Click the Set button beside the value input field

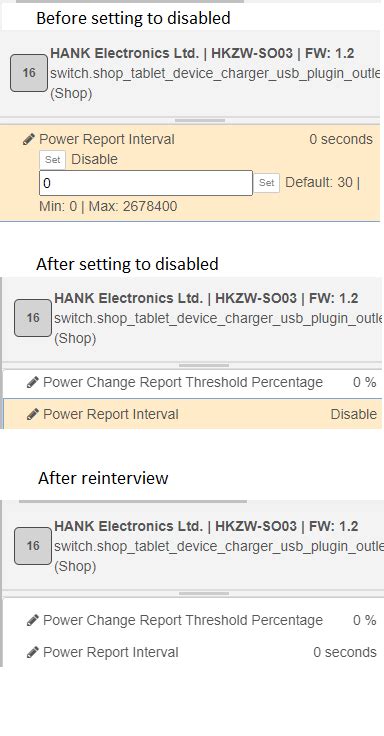(x=267, y=183)
